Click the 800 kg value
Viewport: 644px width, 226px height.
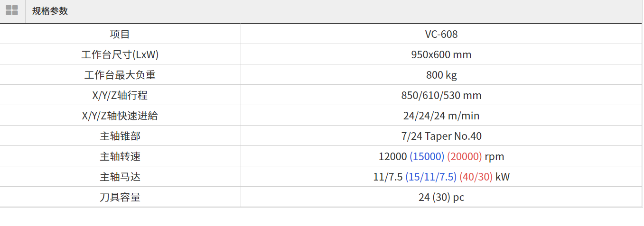441,75
